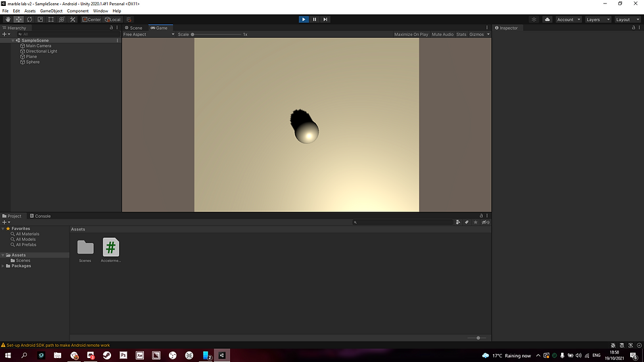Collapse the Favorites group arrow
Image resolution: width=644 pixels, height=362 pixels.
pos(3,229)
